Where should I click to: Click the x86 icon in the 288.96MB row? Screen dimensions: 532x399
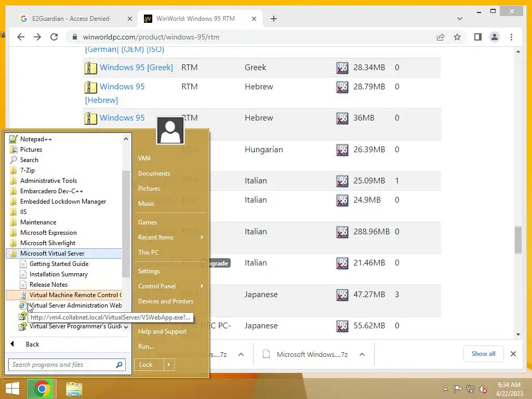(x=342, y=232)
